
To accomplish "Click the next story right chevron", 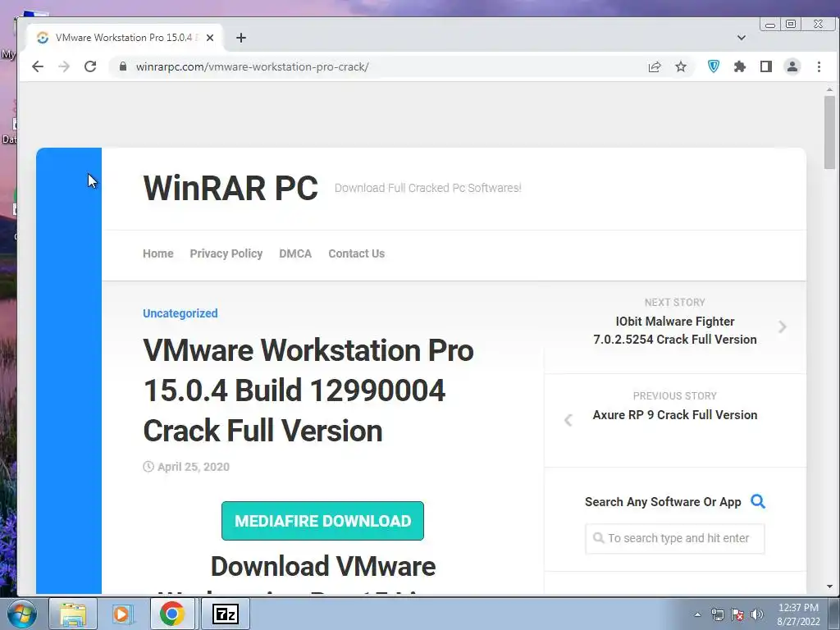I will [782, 326].
